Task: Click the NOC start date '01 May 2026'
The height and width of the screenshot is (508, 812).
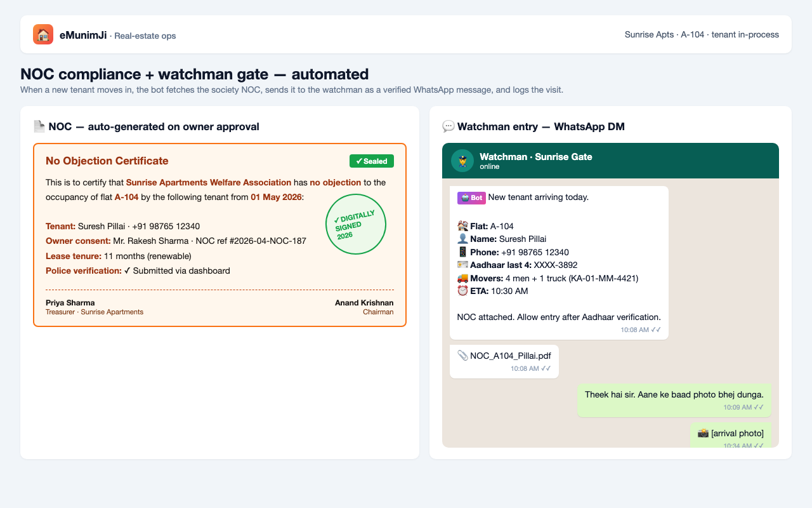Action: coord(276,197)
